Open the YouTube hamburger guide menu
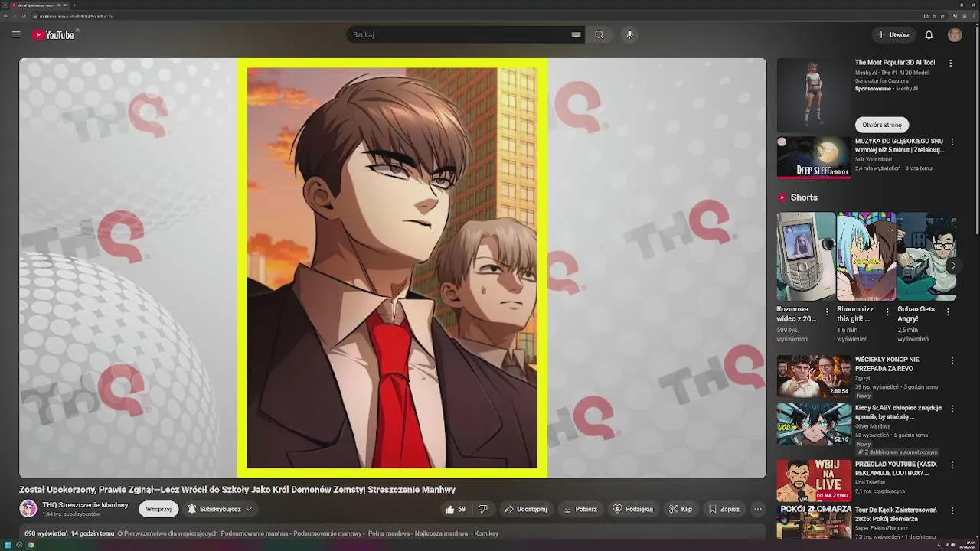The height and width of the screenshot is (551, 980). [x=16, y=34]
